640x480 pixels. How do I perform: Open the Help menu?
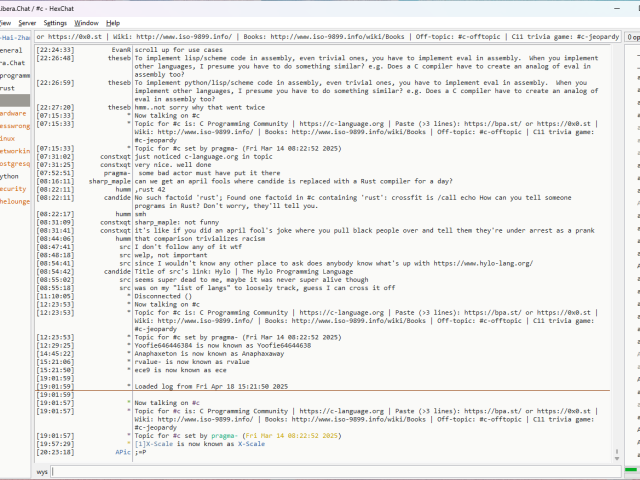tap(113, 22)
